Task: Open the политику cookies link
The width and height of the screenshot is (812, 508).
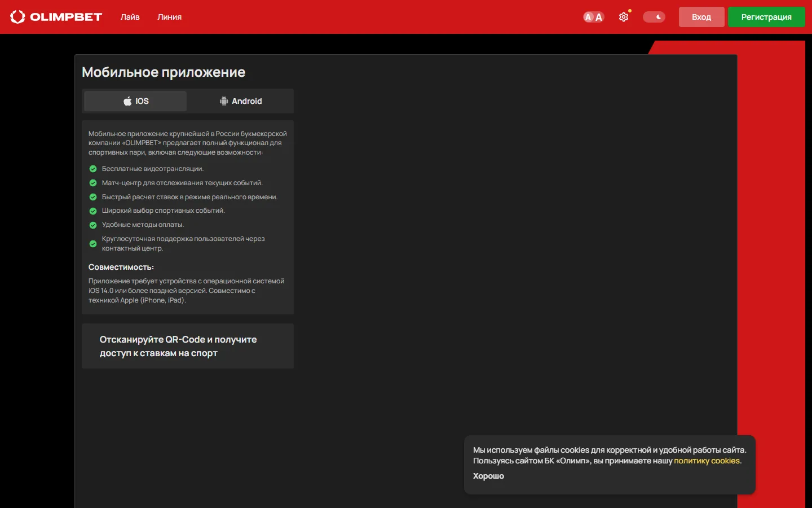Action: point(707,461)
